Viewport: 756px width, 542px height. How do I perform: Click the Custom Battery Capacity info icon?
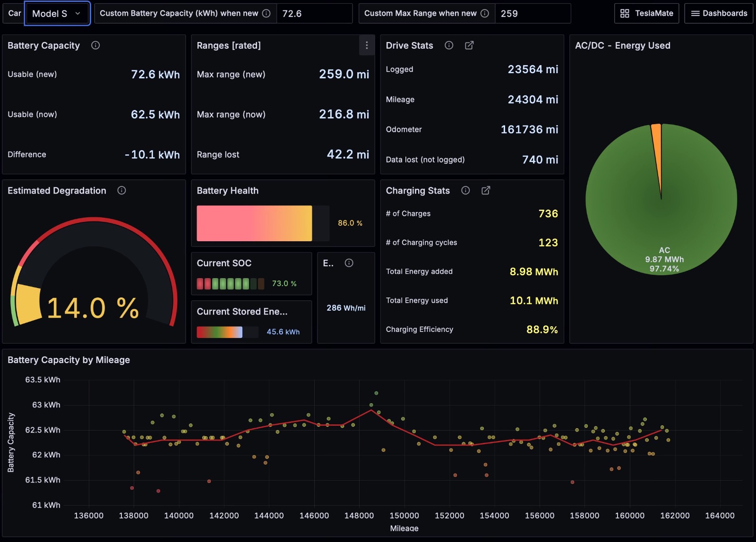[266, 13]
